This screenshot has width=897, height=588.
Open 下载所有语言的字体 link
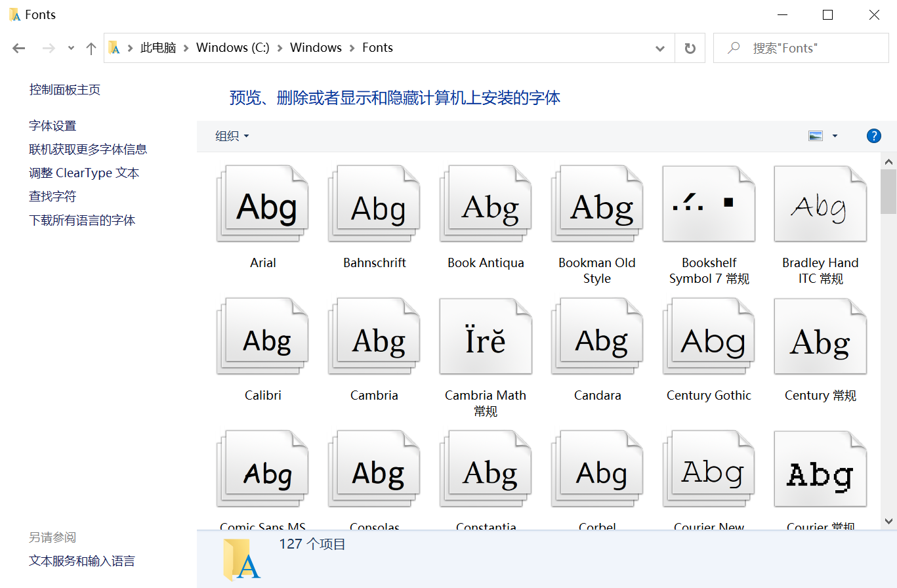coord(82,220)
